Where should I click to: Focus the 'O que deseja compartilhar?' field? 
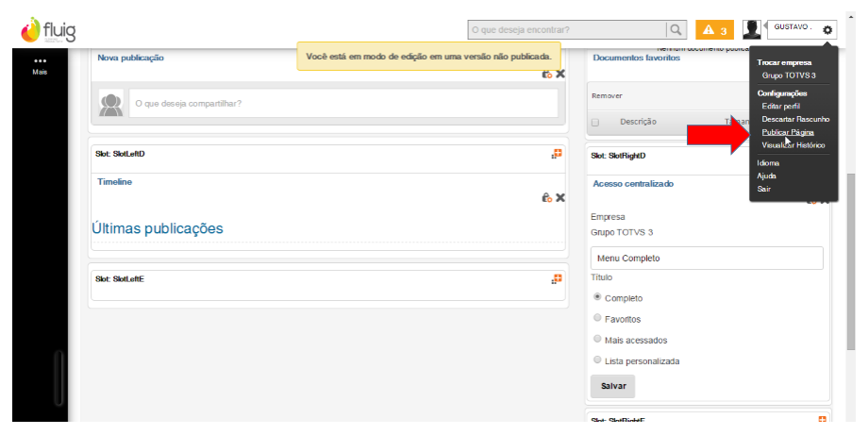coord(342,103)
